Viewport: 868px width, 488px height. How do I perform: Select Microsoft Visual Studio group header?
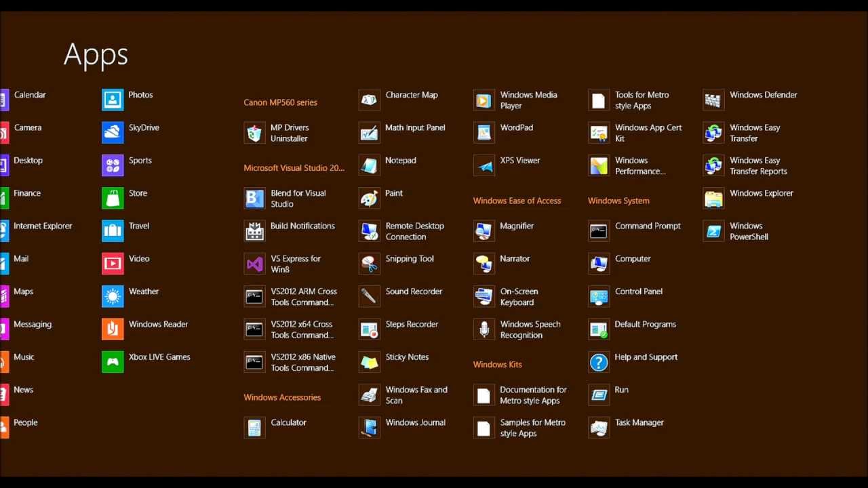pos(294,168)
